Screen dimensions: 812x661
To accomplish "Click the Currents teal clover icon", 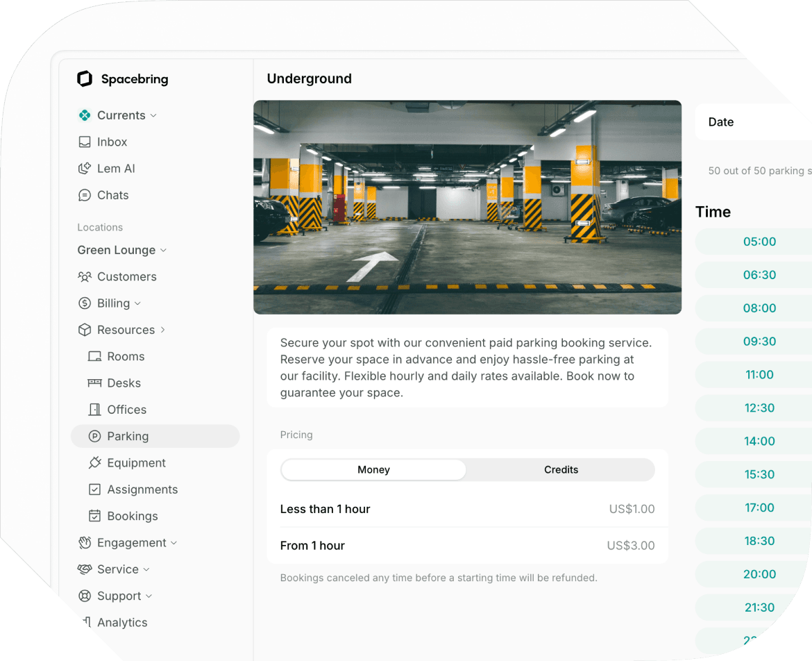I will pos(85,115).
